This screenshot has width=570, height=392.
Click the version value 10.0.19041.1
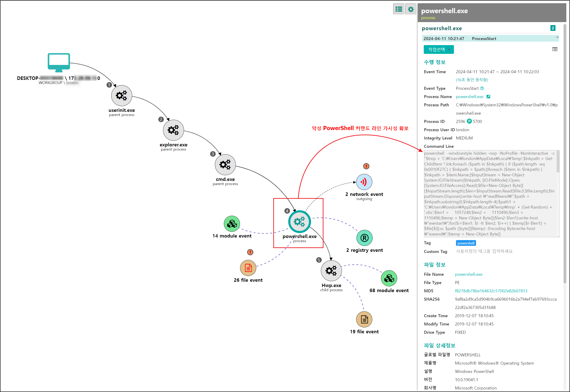click(466, 380)
